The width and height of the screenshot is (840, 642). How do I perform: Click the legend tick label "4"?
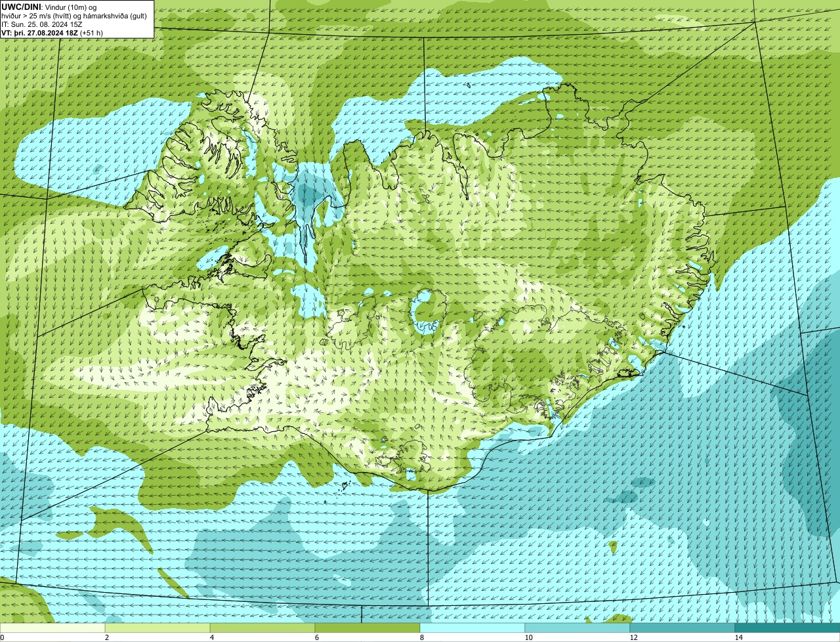tap(211, 637)
